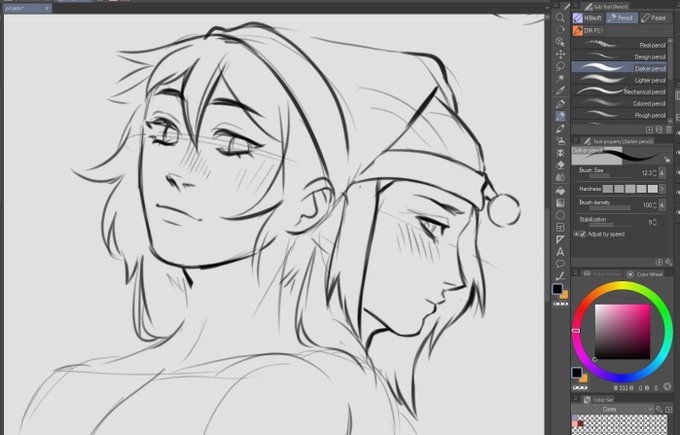Reset tool property to initial settings icon
680x435 pixels.
[659, 262]
